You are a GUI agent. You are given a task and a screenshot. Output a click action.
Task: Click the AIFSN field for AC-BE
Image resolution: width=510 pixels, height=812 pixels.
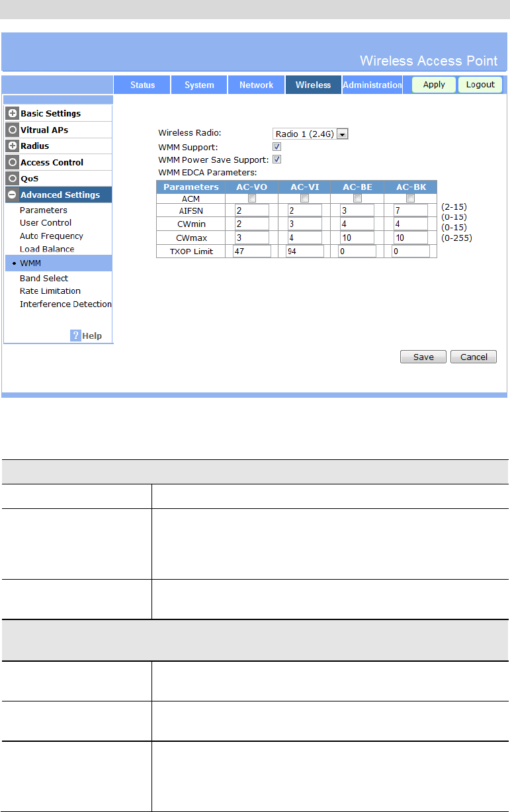click(357, 210)
